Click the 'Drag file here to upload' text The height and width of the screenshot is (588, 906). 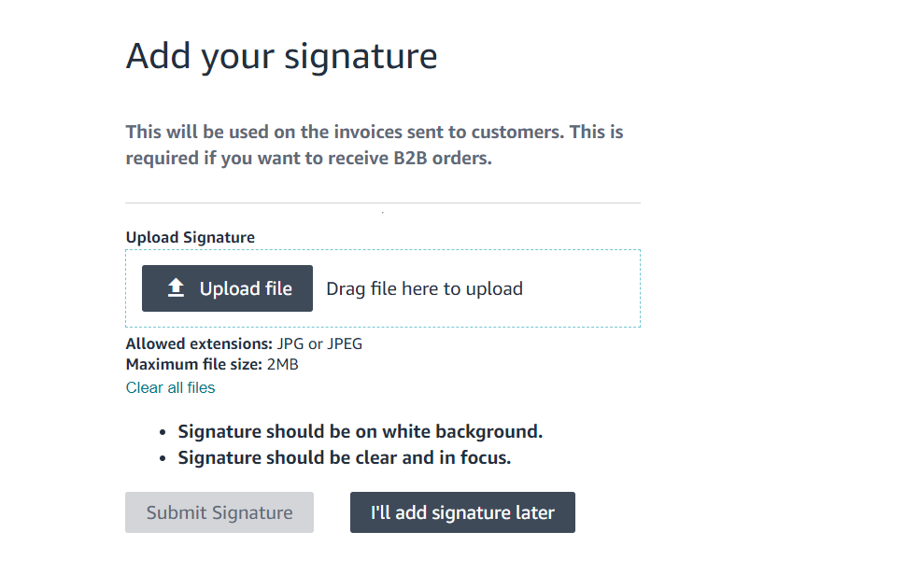coord(424,288)
